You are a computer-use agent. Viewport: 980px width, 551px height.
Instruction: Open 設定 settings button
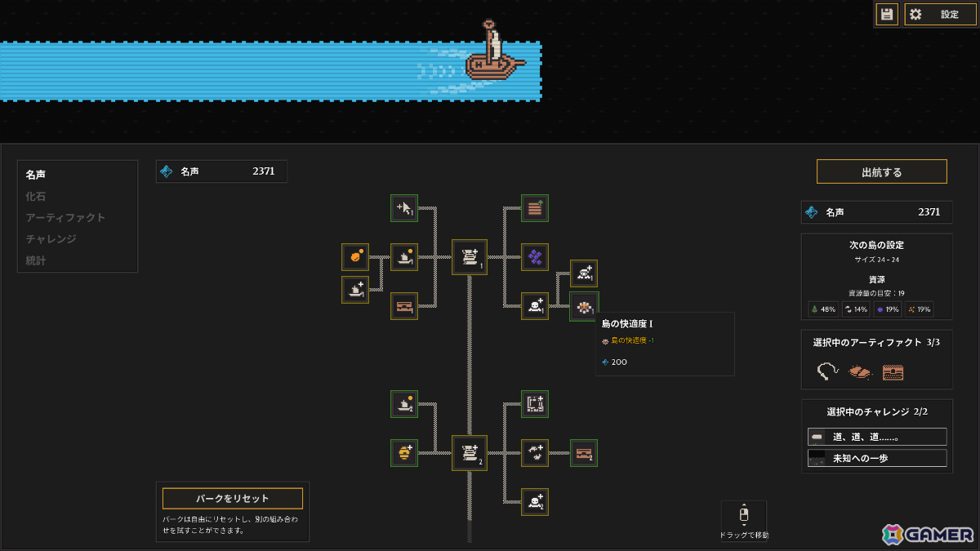click(x=940, y=14)
